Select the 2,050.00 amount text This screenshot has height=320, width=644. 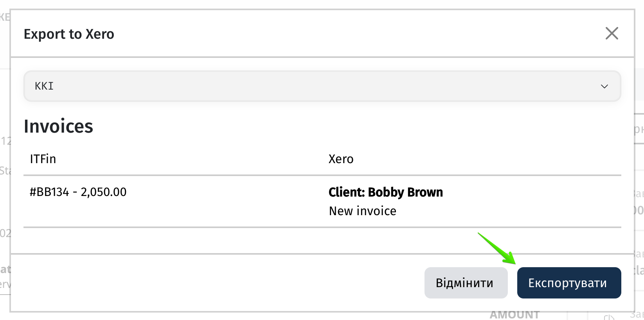pos(104,192)
